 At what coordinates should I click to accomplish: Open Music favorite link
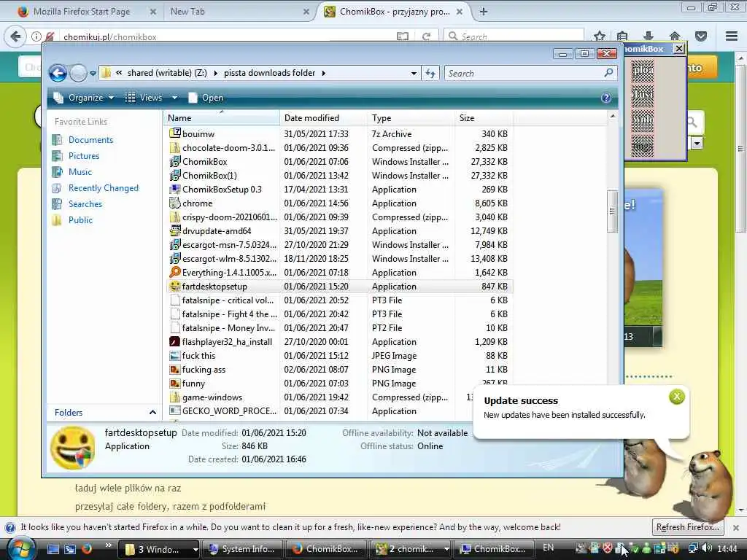80,172
